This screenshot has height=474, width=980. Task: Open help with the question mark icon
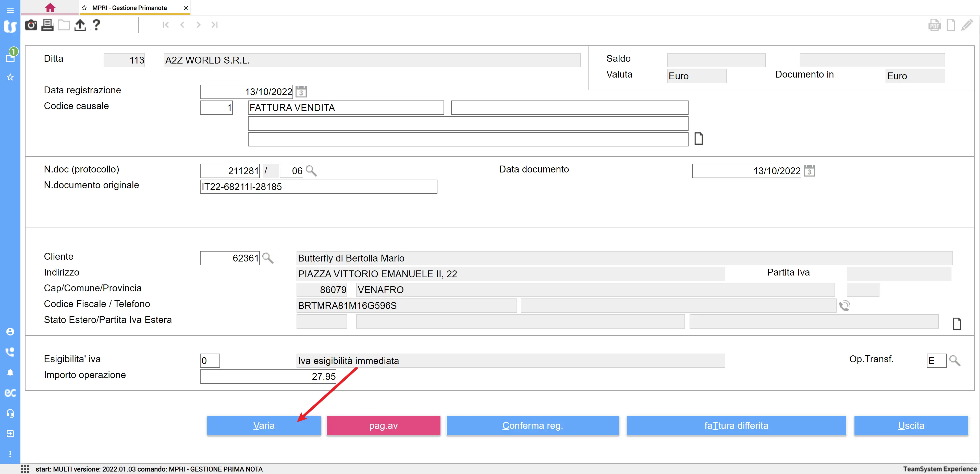click(96, 25)
